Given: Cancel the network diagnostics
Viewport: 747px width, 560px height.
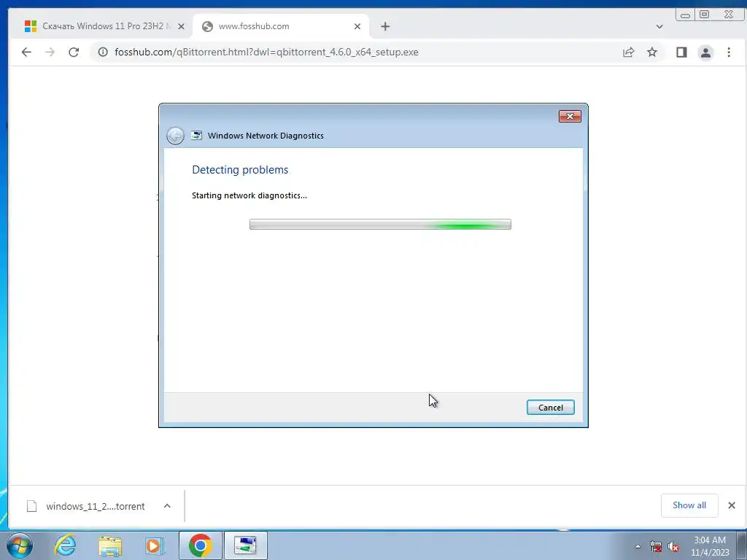Looking at the screenshot, I should [x=550, y=408].
